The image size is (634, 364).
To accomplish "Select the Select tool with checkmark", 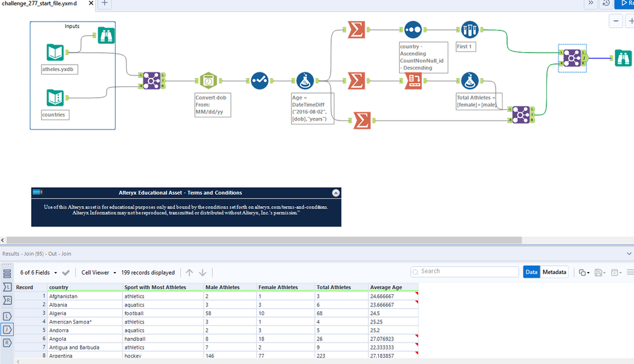I will pos(260,81).
